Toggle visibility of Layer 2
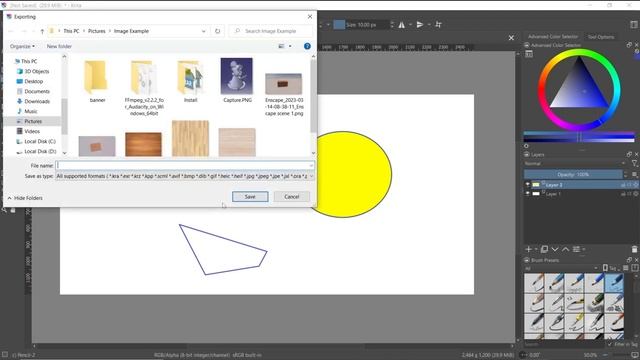640x360 pixels. [x=527, y=185]
